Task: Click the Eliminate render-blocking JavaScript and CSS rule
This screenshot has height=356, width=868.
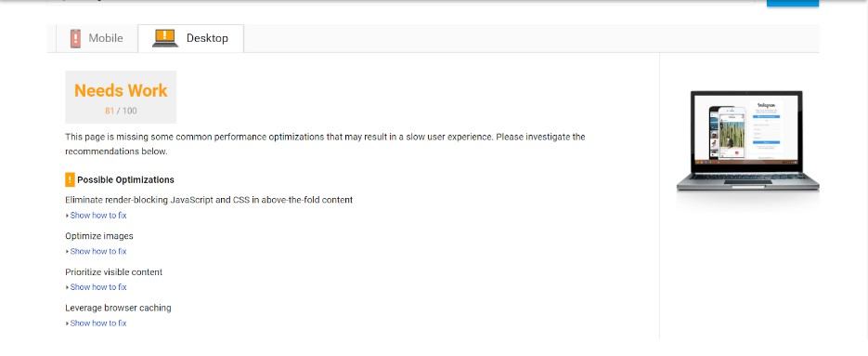Action: (x=209, y=200)
